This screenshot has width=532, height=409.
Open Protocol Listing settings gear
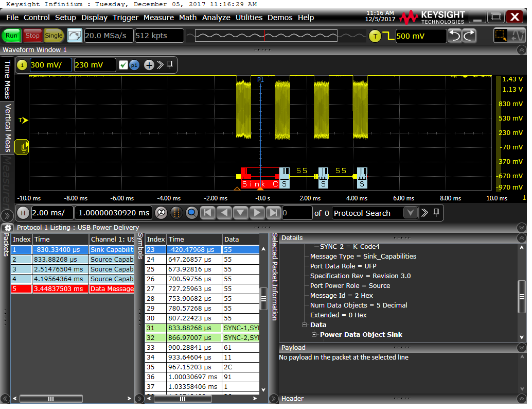coord(8,228)
